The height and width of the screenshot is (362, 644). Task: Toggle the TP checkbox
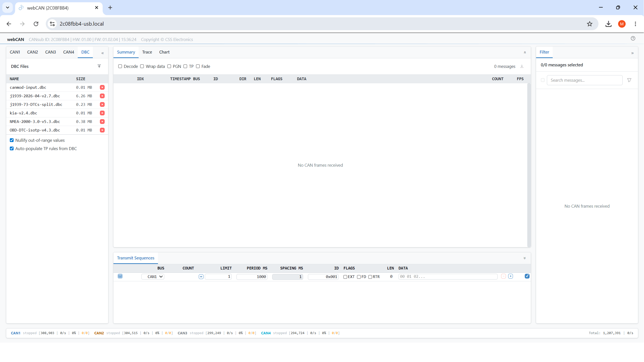[185, 66]
